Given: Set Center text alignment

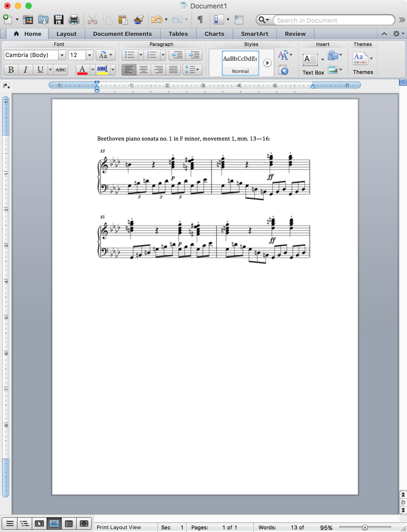Looking at the screenshot, I should pos(144,70).
